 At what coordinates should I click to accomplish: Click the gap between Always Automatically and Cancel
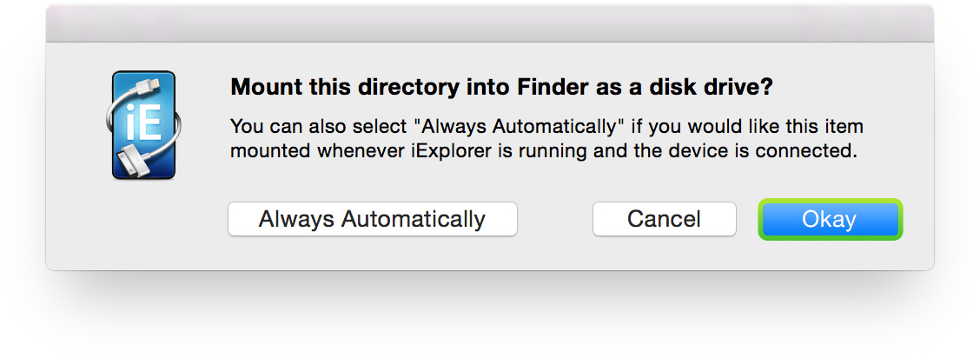554,219
